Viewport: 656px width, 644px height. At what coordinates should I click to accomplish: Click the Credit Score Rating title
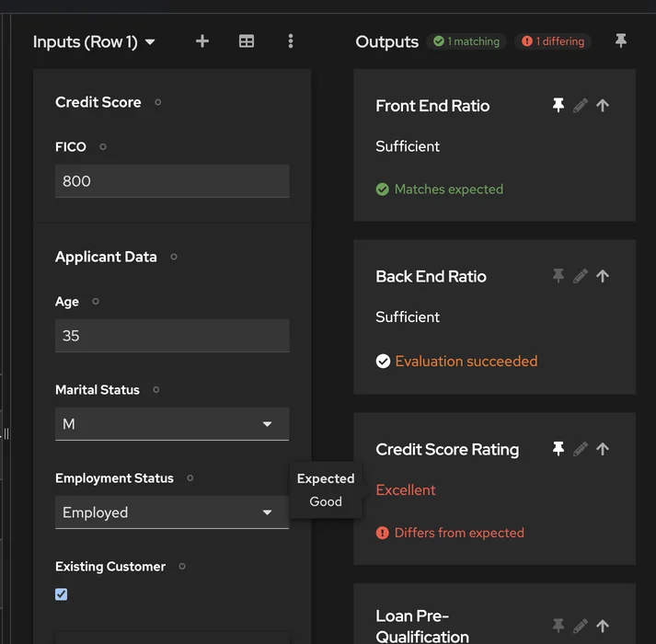click(x=447, y=449)
